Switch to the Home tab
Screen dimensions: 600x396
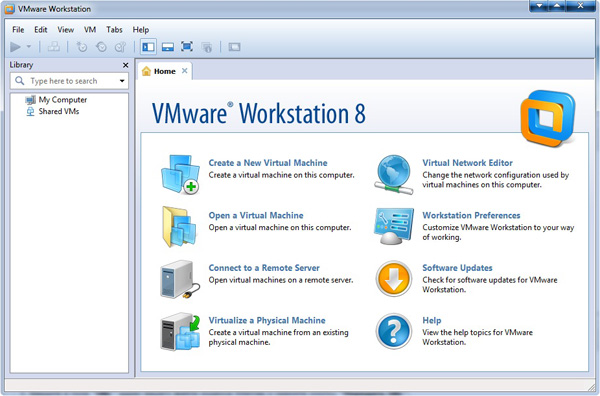[x=165, y=71]
